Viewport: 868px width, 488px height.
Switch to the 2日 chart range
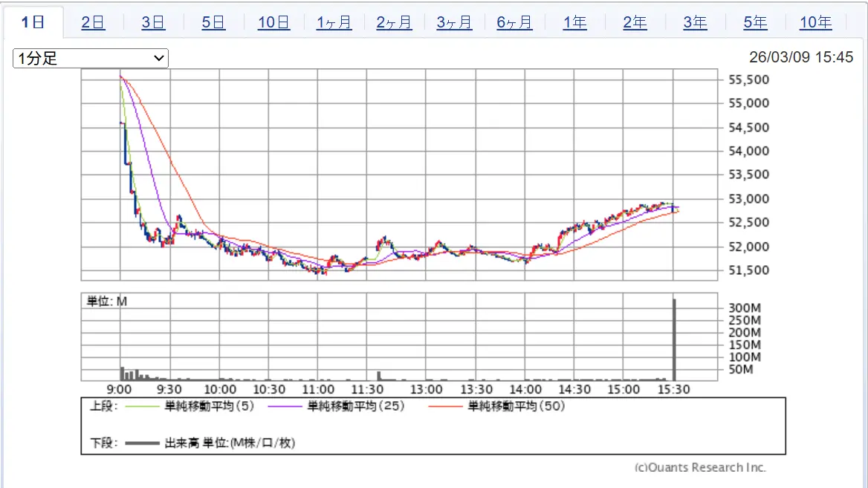point(93,22)
